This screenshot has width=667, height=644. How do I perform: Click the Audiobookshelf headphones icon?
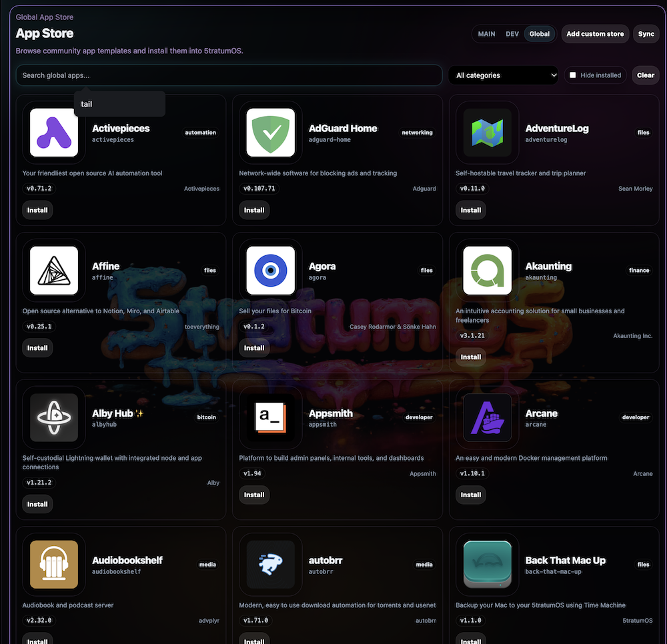[x=54, y=565]
